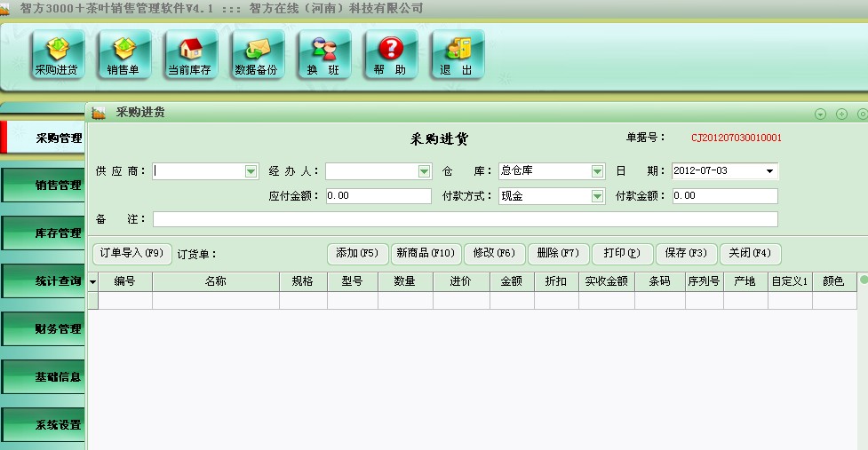The width and height of the screenshot is (868, 450).
Task: Go to 统计查询 sidebar section
Action: pos(44,281)
